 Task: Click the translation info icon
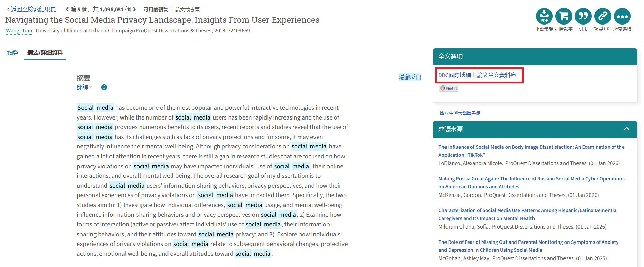coord(104,87)
